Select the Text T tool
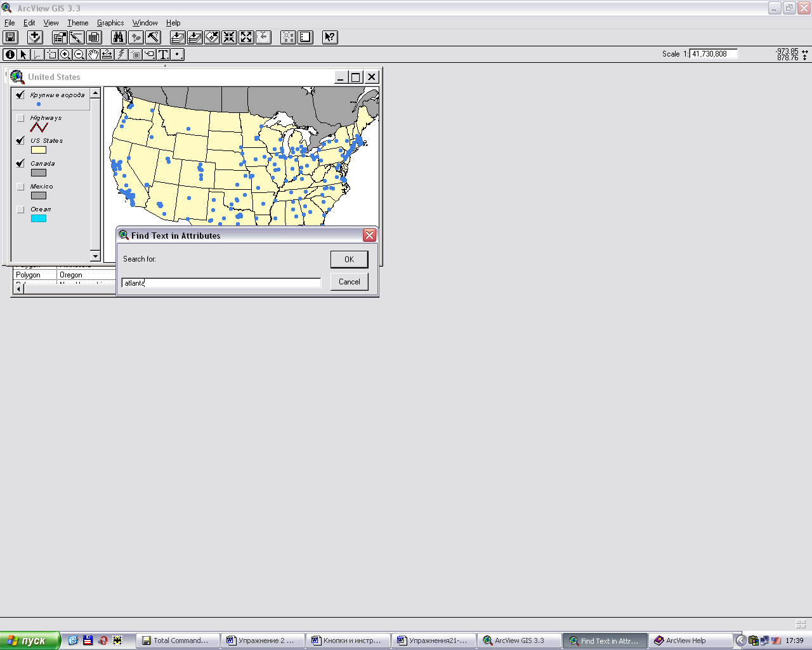Image resolution: width=812 pixels, height=650 pixels. point(163,55)
